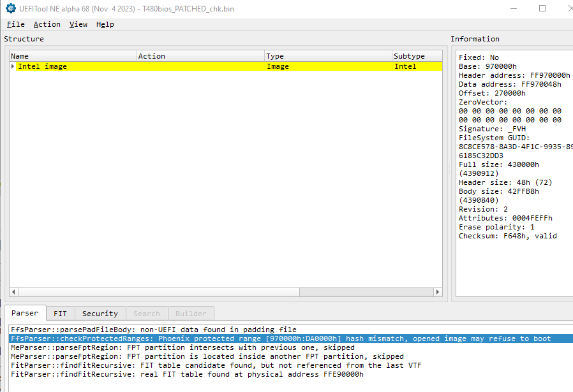Click the 'Base: 970000h' info line

pyautogui.click(x=487, y=66)
